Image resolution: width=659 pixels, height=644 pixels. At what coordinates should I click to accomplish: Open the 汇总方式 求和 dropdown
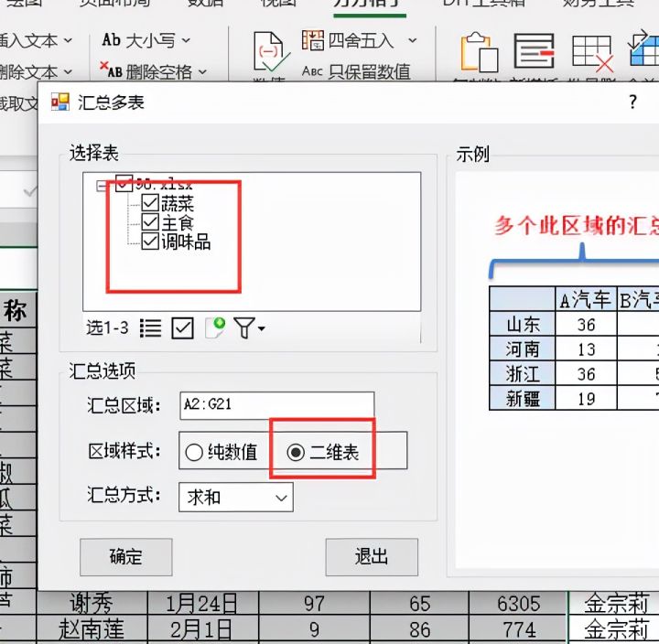point(236,497)
